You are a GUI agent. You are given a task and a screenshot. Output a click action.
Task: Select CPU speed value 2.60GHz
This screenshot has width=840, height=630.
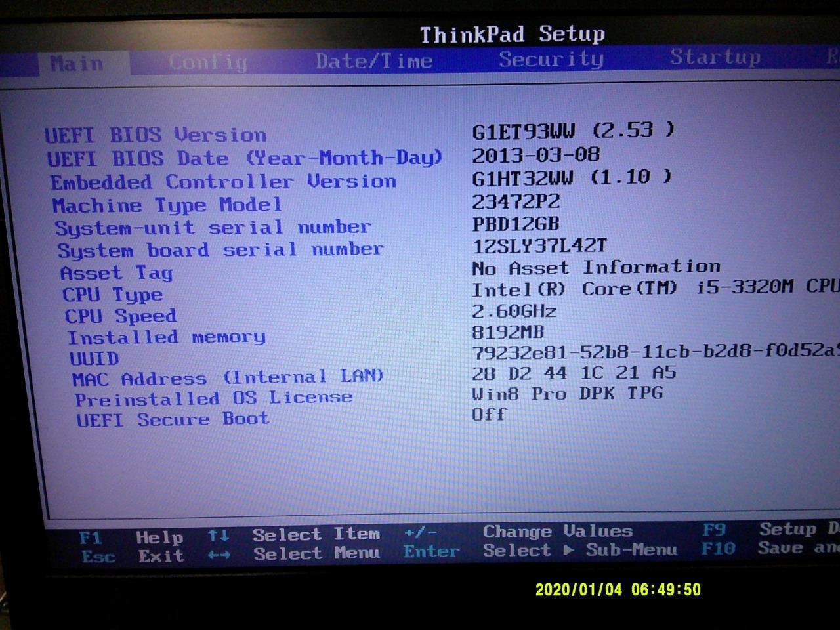[x=514, y=310]
